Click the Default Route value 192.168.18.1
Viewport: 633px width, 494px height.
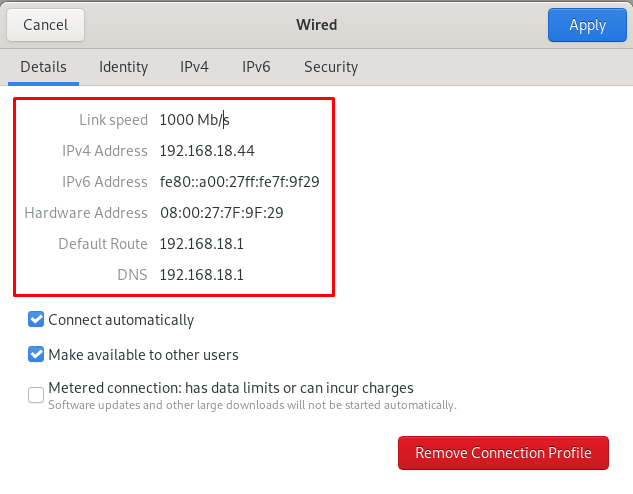coord(202,244)
